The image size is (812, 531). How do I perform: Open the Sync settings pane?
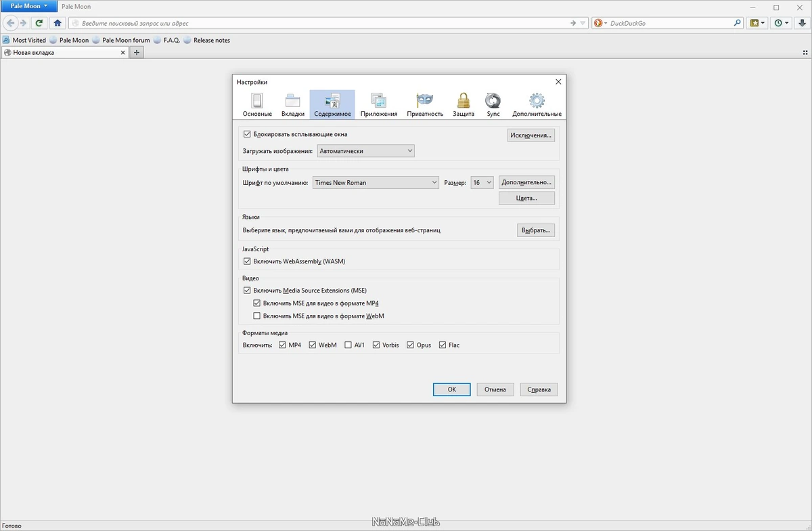pyautogui.click(x=493, y=105)
